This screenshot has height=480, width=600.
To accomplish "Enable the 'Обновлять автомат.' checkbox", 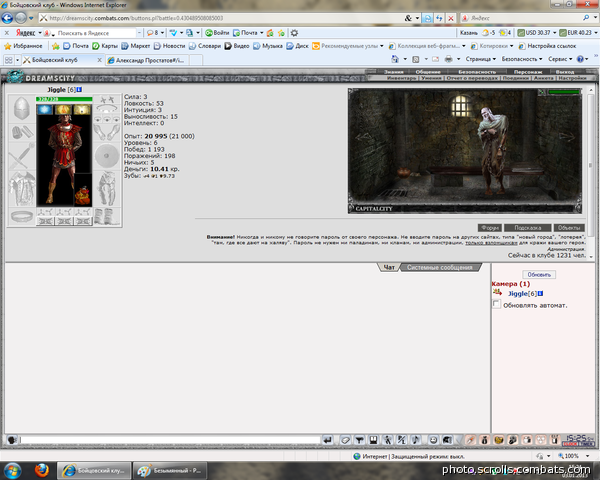I will pos(496,304).
